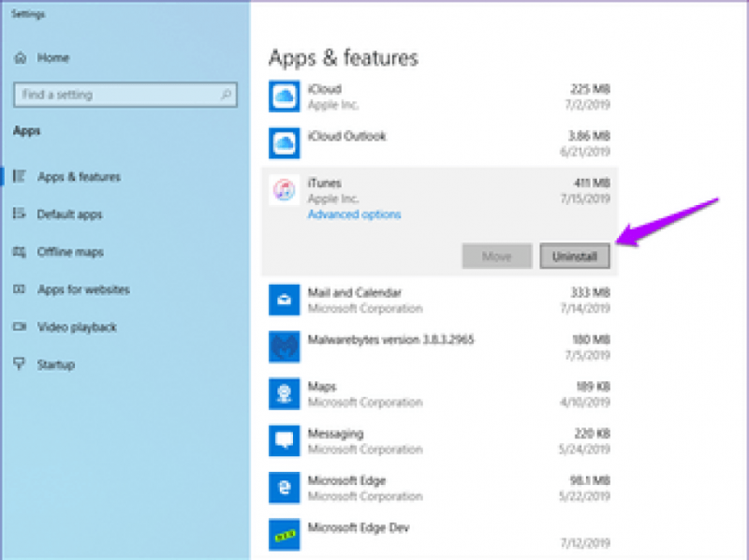The height and width of the screenshot is (560, 749).
Task: Click the Video playback sidebar icon
Action: pyautogui.click(x=19, y=327)
